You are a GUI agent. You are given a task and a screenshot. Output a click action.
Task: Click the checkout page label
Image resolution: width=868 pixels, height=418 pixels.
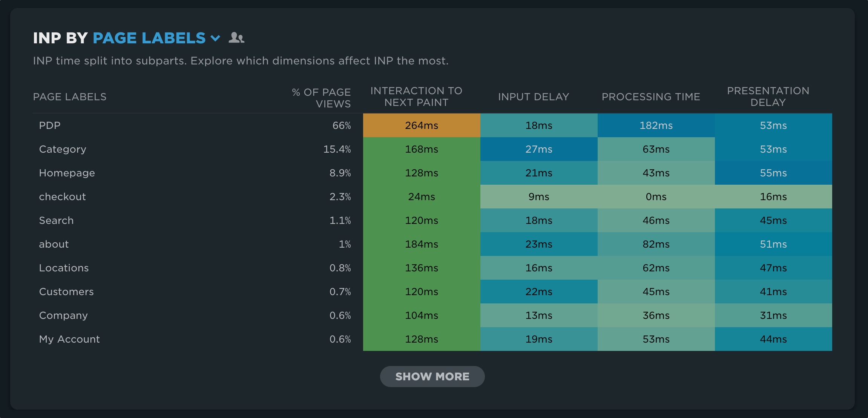[x=62, y=197]
